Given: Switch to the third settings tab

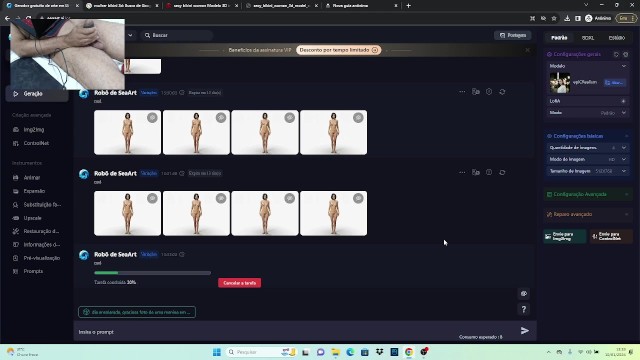Looking at the screenshot, I should [x=616, y=38].
